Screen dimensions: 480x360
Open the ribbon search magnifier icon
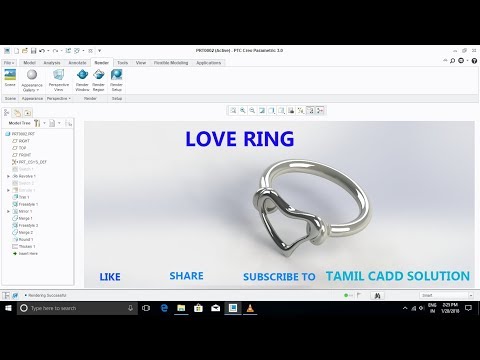click(452, 61)
